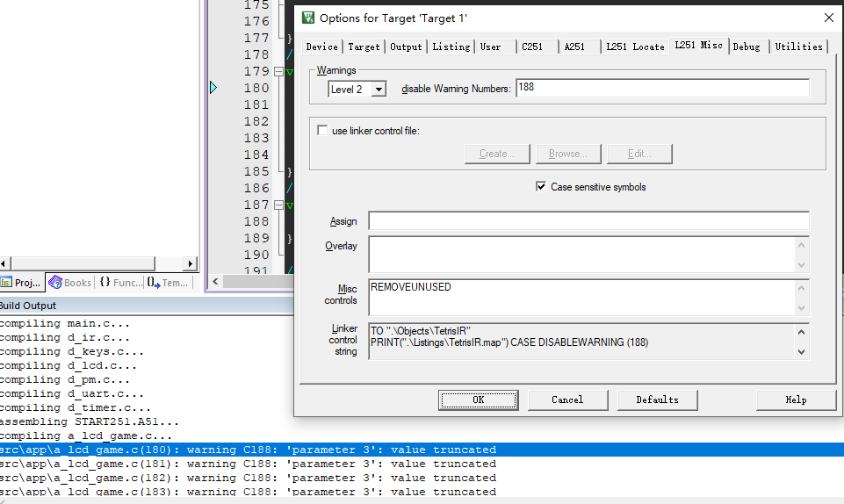Click Overlay box scroll down arrow
The image size is (844, 504).
(x=802, y=265)
